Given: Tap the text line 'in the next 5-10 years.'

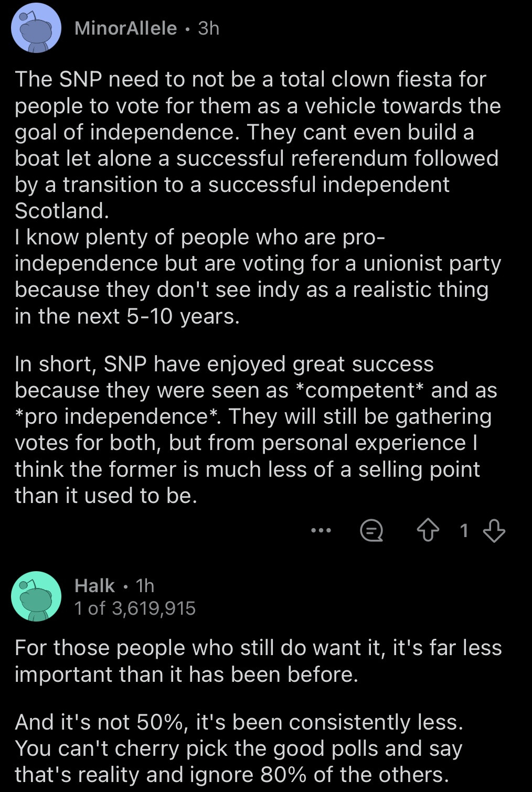Looking at the screenshot, I should 127,316.
